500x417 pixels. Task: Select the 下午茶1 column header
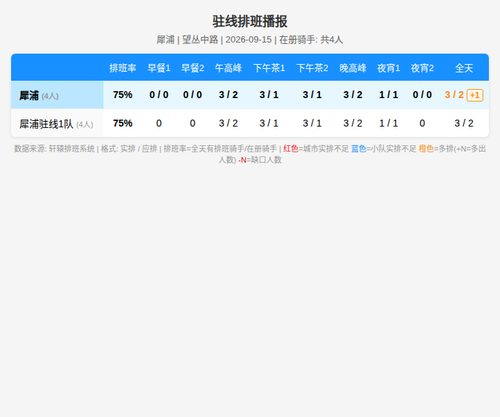coord(269,68)
